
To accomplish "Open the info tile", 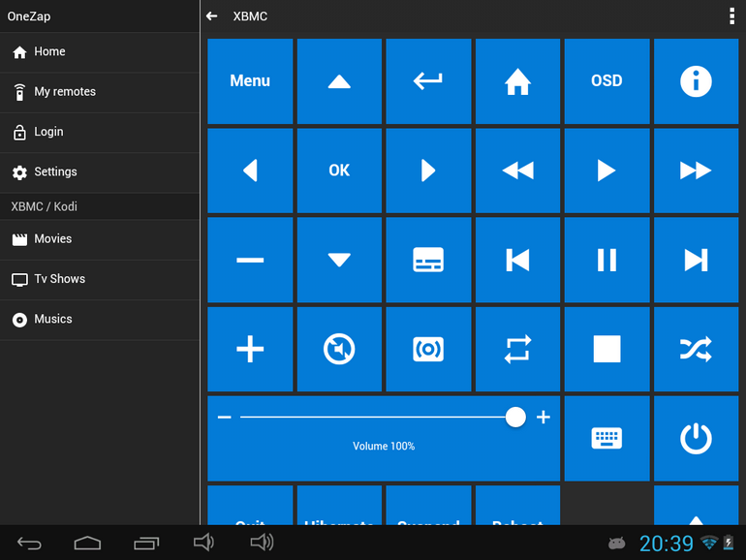I will [x=696, y=80].
